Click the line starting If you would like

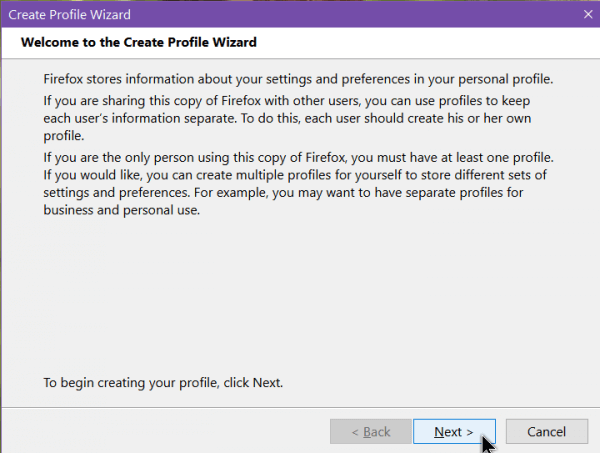(295, 175)
